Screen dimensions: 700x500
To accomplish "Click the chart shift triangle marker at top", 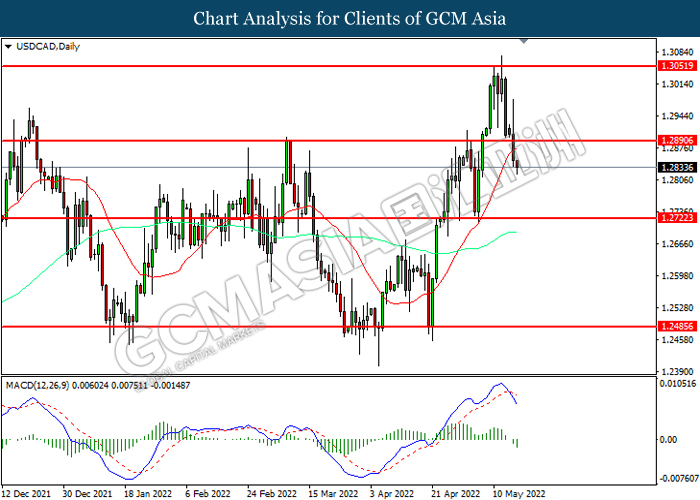I will (x=524, y=41).
